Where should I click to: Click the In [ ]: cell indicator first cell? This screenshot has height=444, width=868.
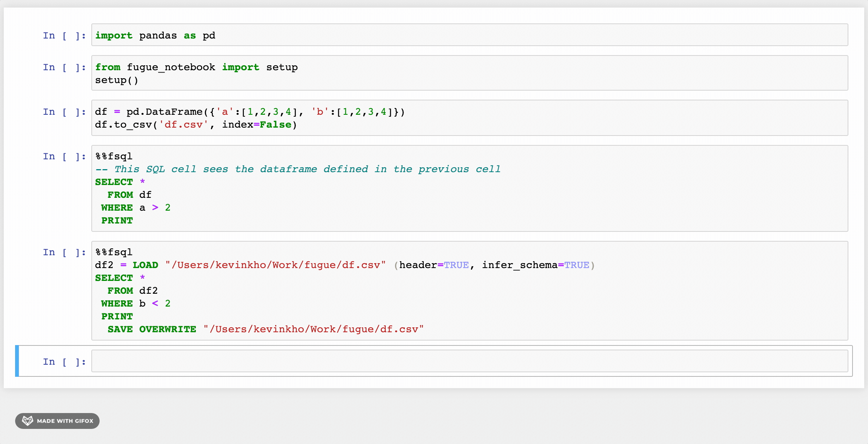coord(63,35)
